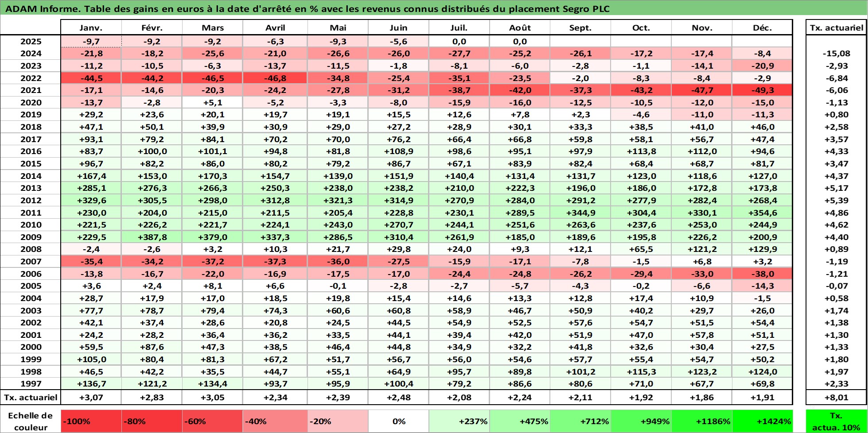Viewport: 868px width, 433px height.
Task: Click the 'Tx. actuariel' column header at right
Action: pyautogui.click(x=836, y=27)
